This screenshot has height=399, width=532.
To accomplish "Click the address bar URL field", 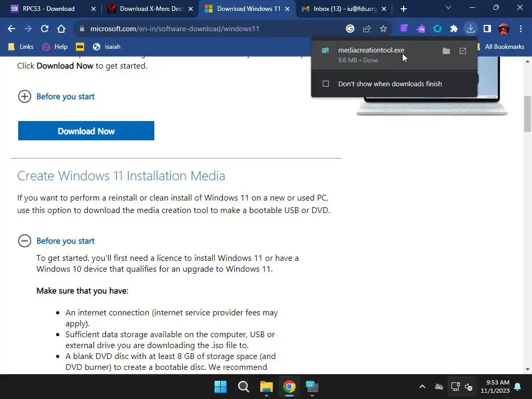I will pyautogui.click(x=175, y=29).
